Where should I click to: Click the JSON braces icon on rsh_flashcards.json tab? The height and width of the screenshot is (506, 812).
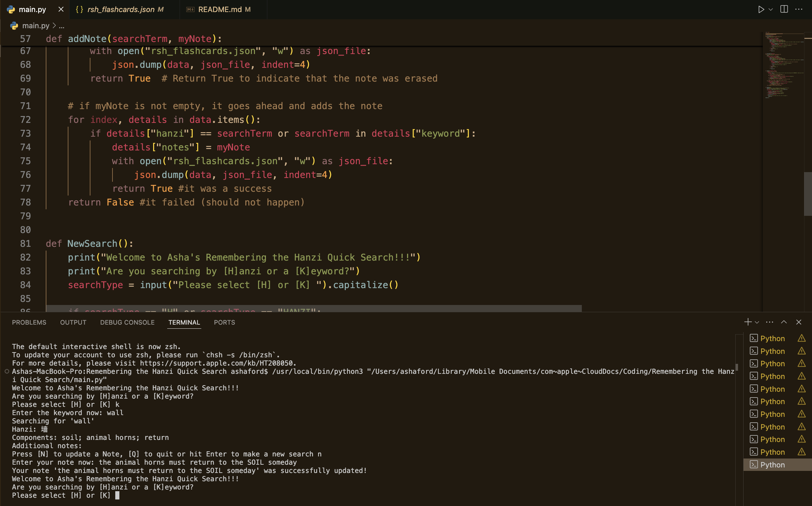tap(79, 9)
